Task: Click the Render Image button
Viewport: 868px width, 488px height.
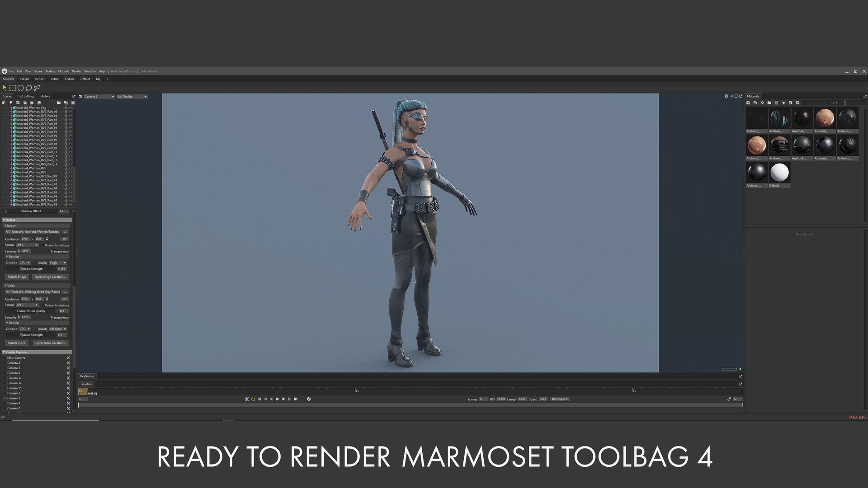Action: click(17, 277)
